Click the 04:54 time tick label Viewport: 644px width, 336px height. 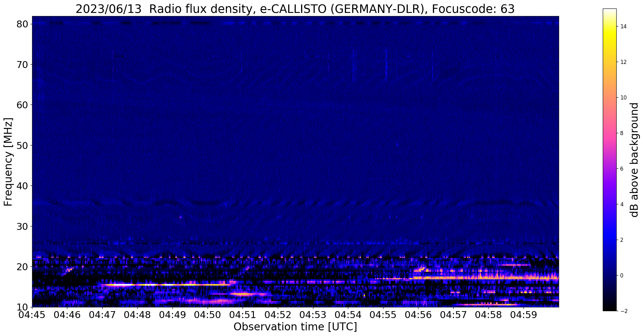point(348,315)
